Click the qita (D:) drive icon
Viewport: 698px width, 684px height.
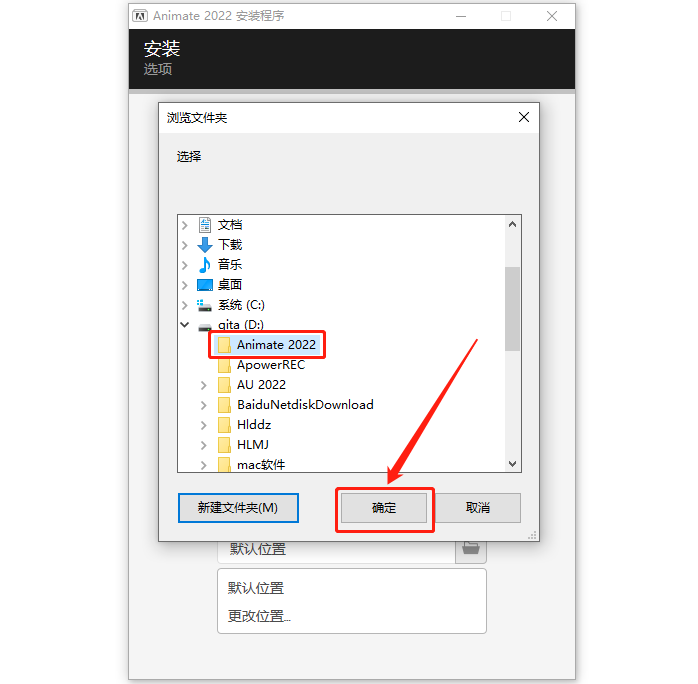pyautogui.click(x=205, y=327)
